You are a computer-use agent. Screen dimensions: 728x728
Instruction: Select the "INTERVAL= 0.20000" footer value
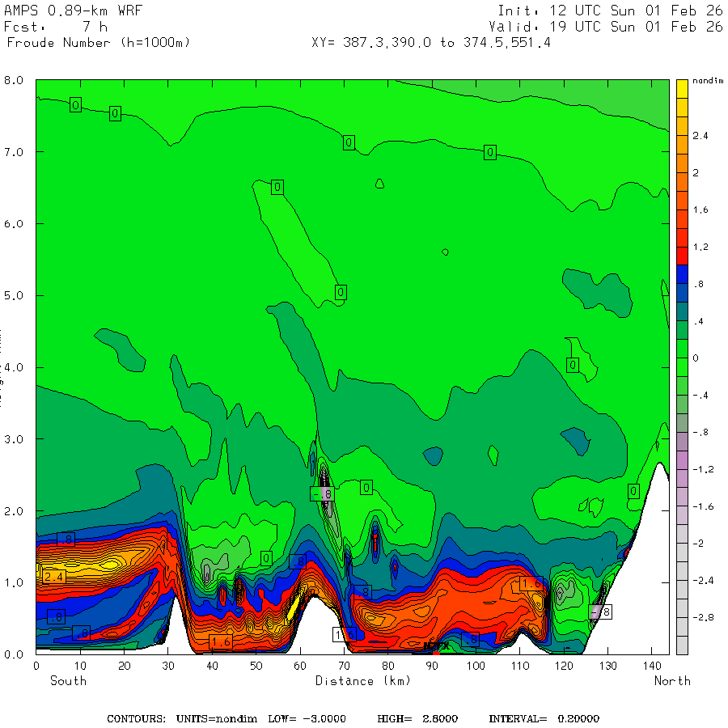(x=544, y=719)
